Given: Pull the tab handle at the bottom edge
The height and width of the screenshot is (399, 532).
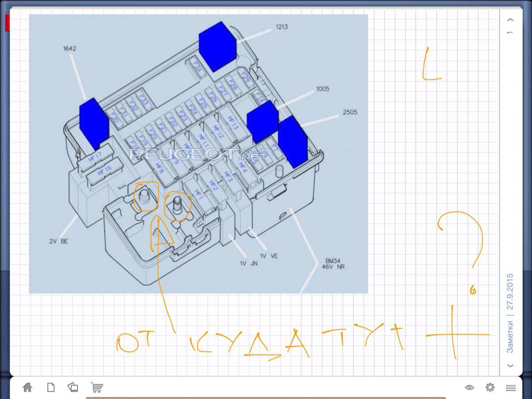Looking at the screenshot, I should [x=265, y=397].
